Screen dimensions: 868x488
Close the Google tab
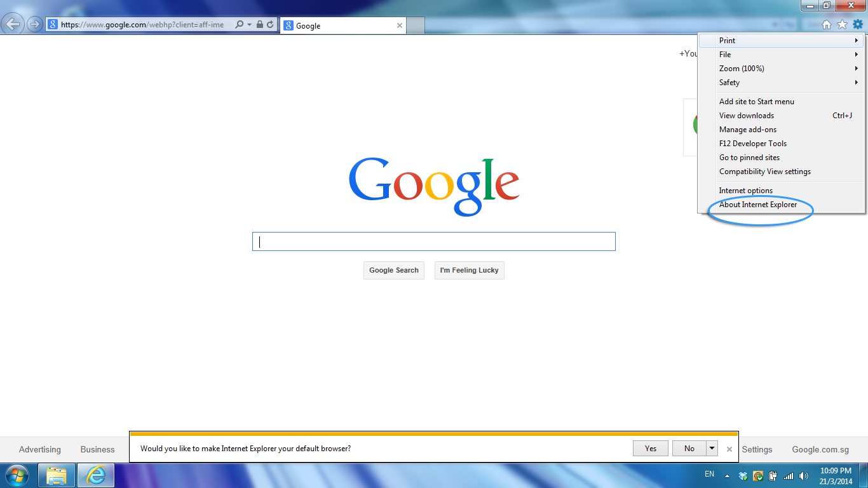tap(400, 25)
